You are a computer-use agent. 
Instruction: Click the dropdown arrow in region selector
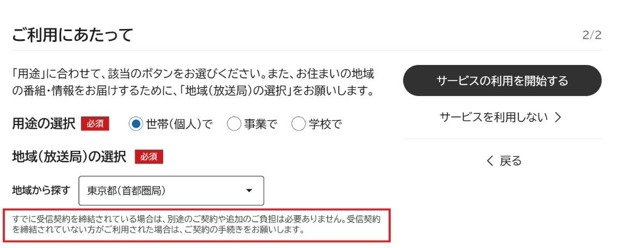(248, 191)
